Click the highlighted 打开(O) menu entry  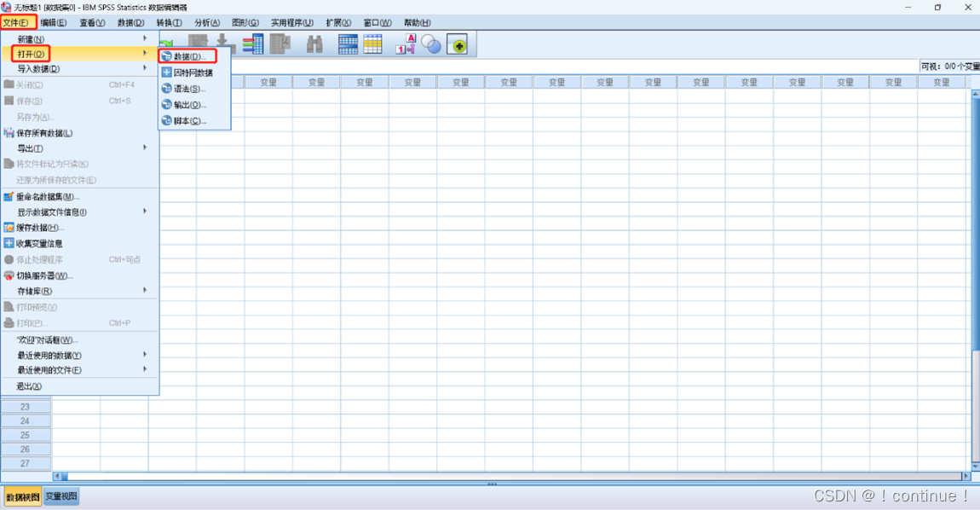[79, 54]
